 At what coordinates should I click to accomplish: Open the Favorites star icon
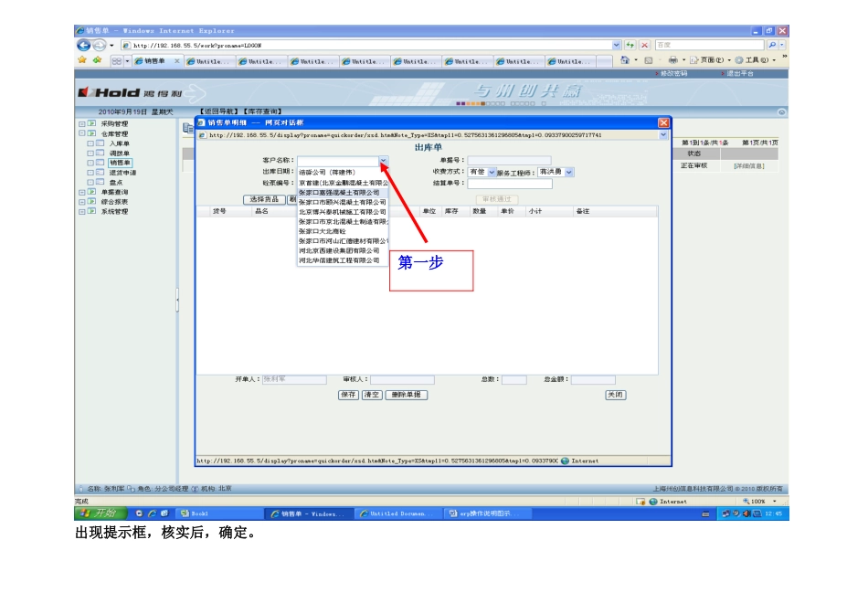coord(82,60)
